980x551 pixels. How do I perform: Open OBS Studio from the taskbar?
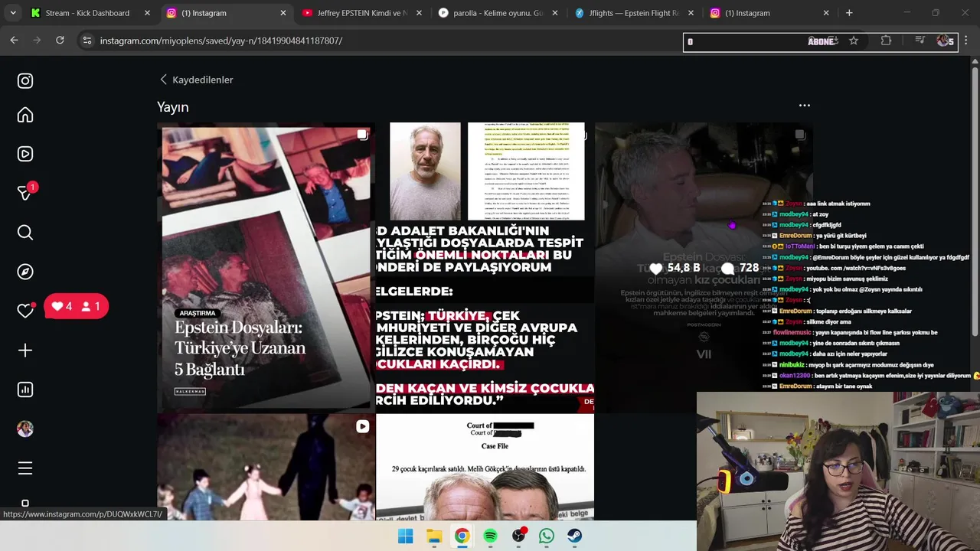(x=518, y=536)
